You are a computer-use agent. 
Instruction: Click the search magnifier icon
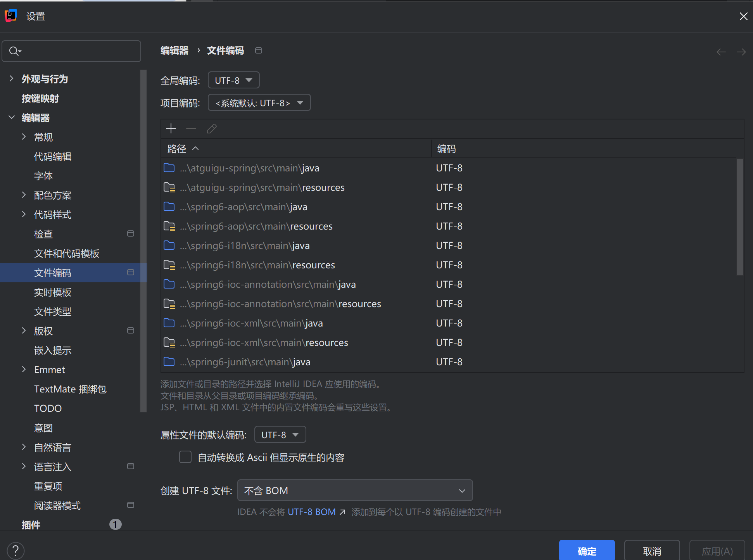click(x=14, y=51)
